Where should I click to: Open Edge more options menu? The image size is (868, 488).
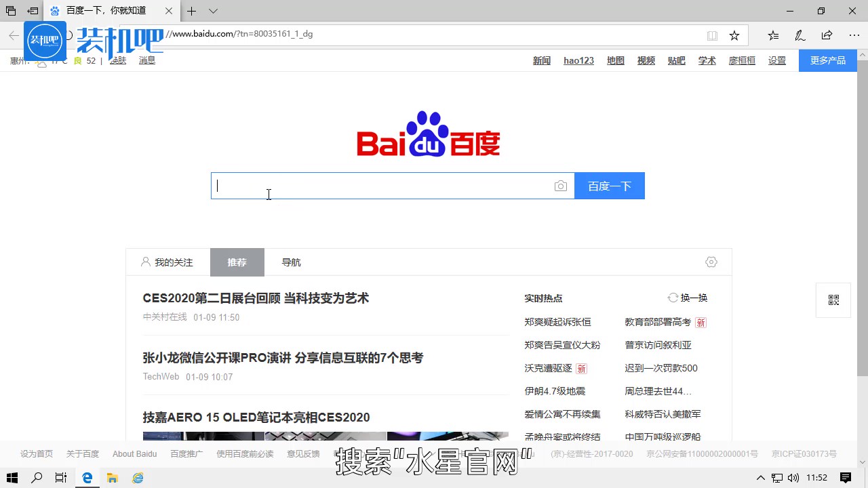[853, 35]
